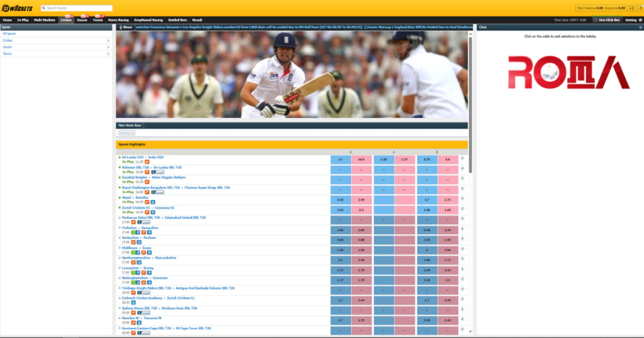The height and width of the screenshot is (338, 644).
Task: Click the refresh balance icon
Action: point(641,8)
